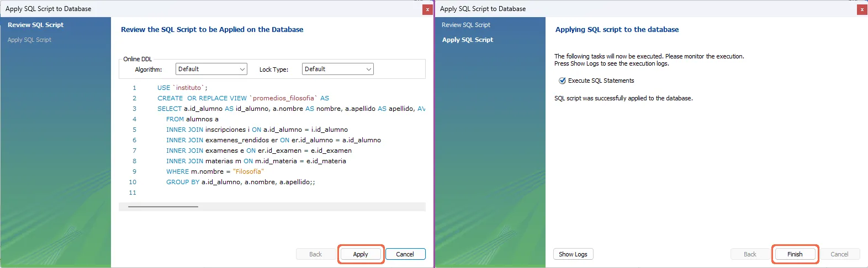Click the Back button beside Finish
The width and height of the screenshot is (868, 268).
[749, 254]
